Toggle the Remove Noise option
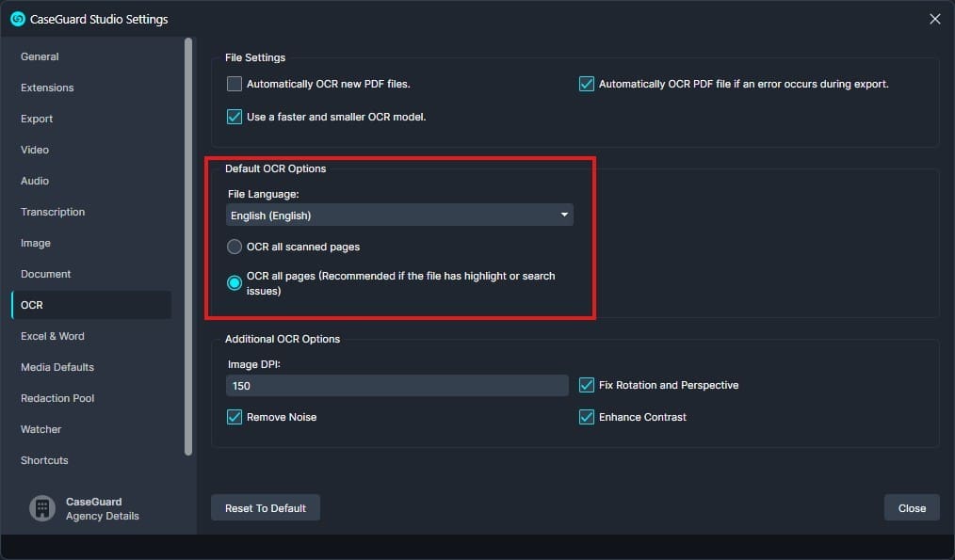955x560 pixels. click(x=234, y=416)
